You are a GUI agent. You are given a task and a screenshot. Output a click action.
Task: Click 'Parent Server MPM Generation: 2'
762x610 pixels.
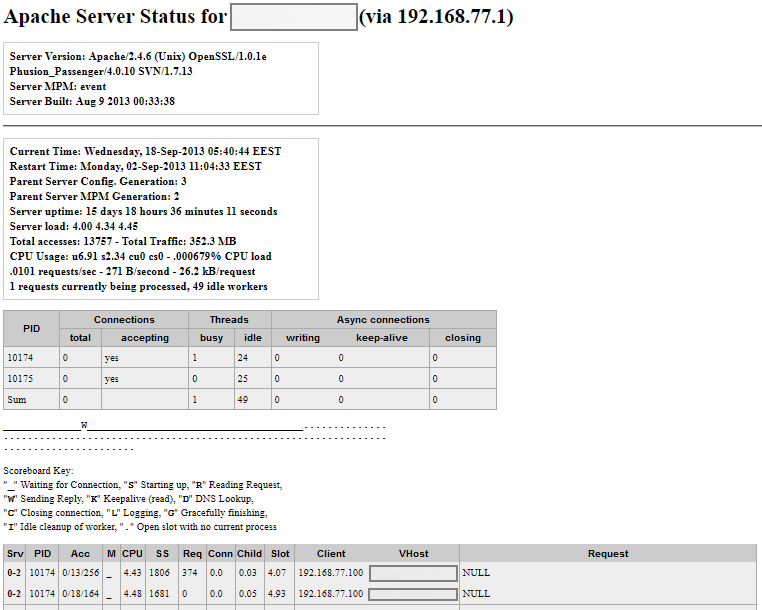pyautogui.click(x=94, y=197)
